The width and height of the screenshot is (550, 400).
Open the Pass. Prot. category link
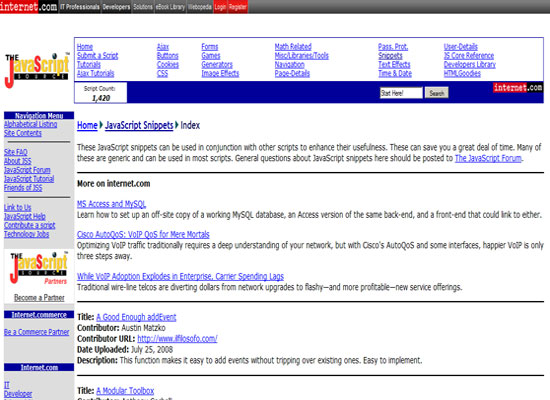(x=393, y=47)
